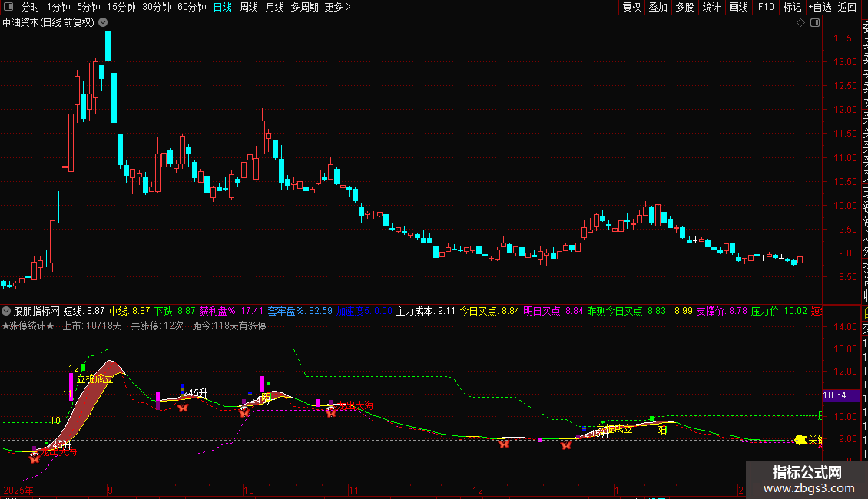
Task: Open the 画线 drawing tools
Action: [x=738, y=7]
